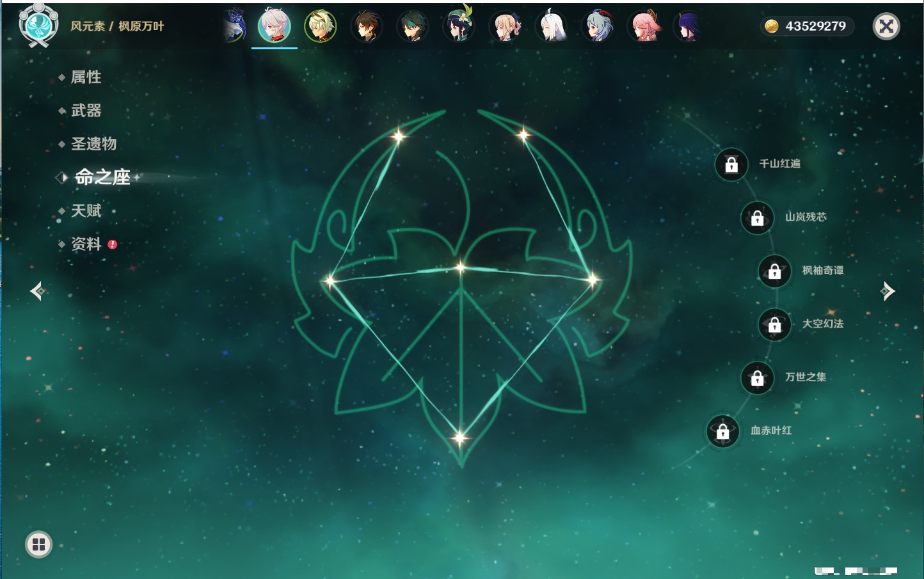Click the upper-left star of the constellation
The image size is (924, 579).
(399, 136)
